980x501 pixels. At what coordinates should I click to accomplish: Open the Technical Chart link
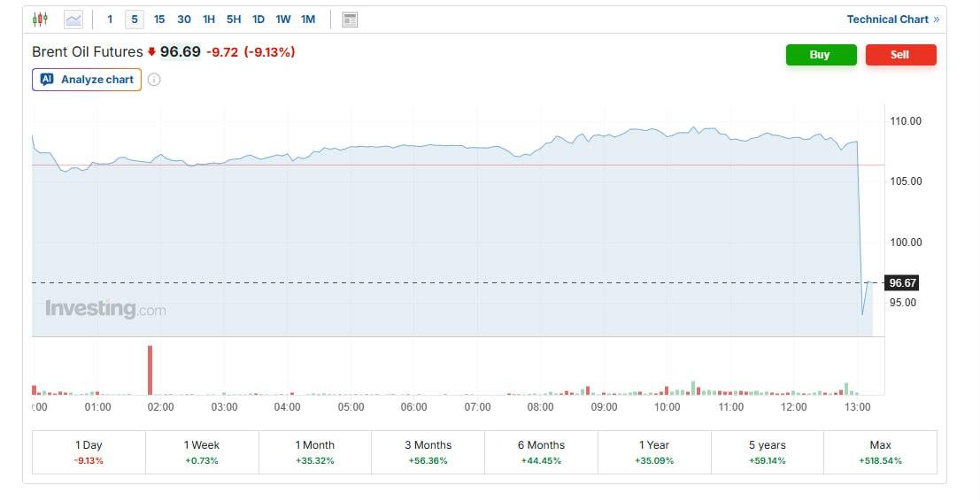[x=887, y=19]
